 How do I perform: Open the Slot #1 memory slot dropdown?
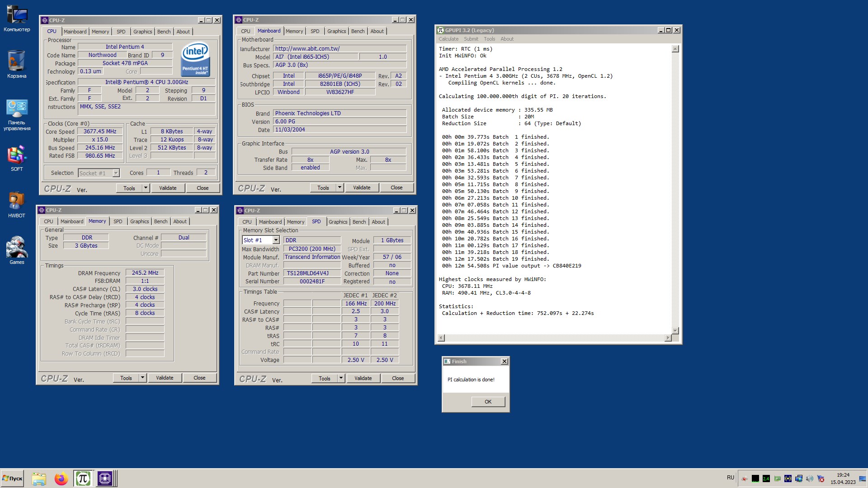point(276,240)
